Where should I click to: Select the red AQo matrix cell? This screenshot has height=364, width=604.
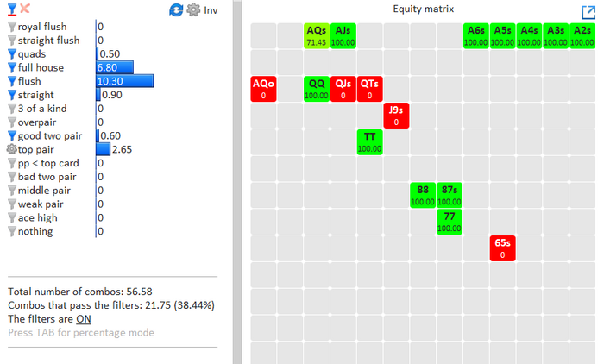click(263, 89)
